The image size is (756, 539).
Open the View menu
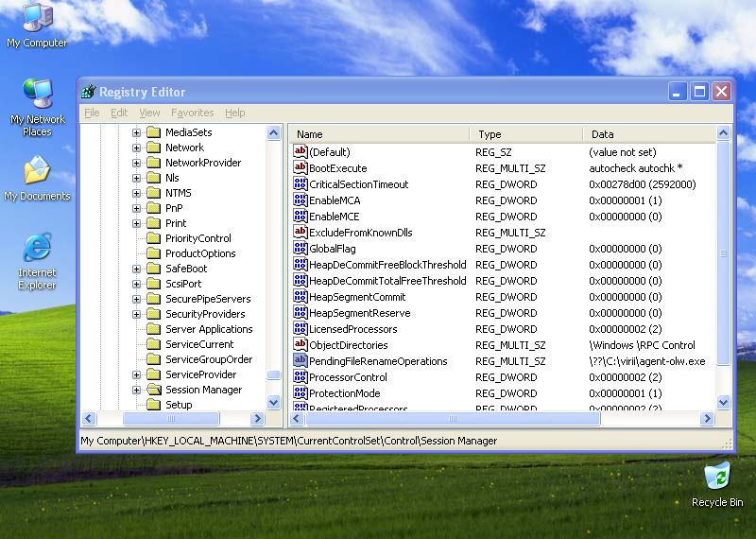pos(149,113)
